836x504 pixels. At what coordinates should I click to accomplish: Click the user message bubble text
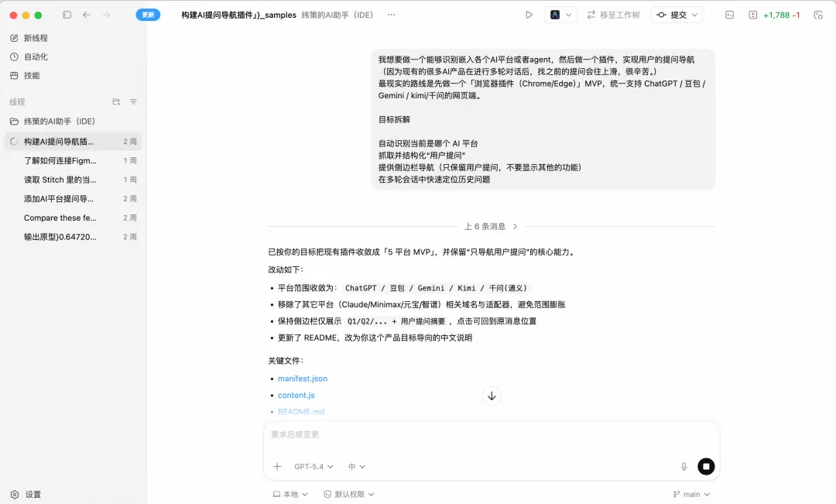click(543, 119)
